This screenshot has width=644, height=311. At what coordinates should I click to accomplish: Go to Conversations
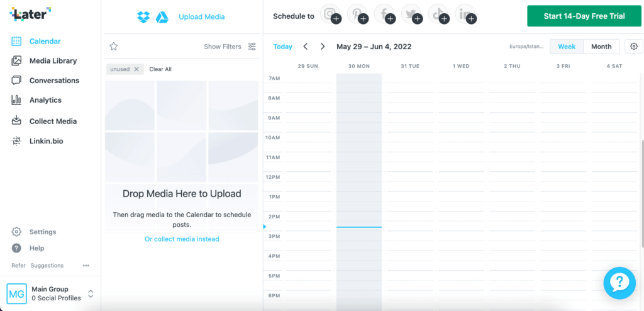coord(54,81)
